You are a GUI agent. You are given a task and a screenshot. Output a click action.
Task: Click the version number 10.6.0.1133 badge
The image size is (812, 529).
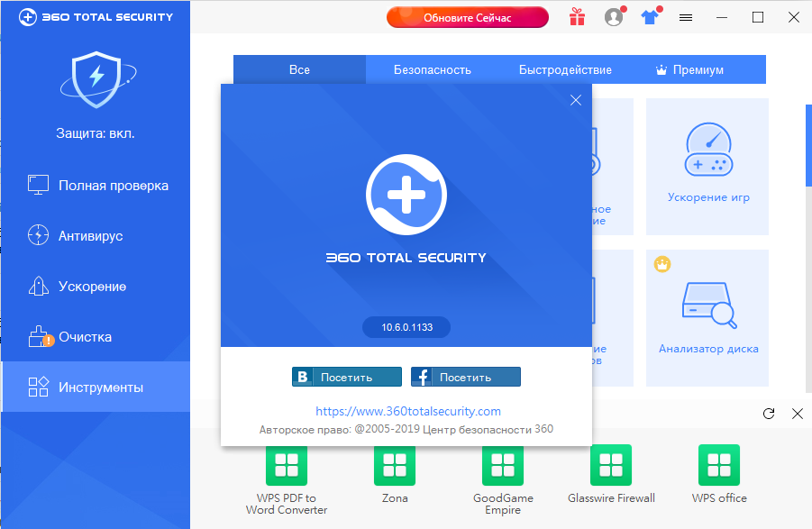tap(406, 327)
